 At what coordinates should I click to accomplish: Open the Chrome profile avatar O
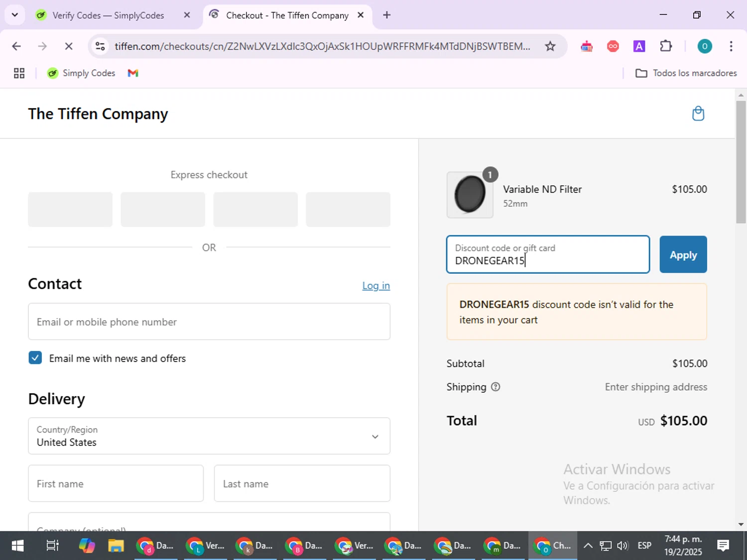(x=704, y=46)
